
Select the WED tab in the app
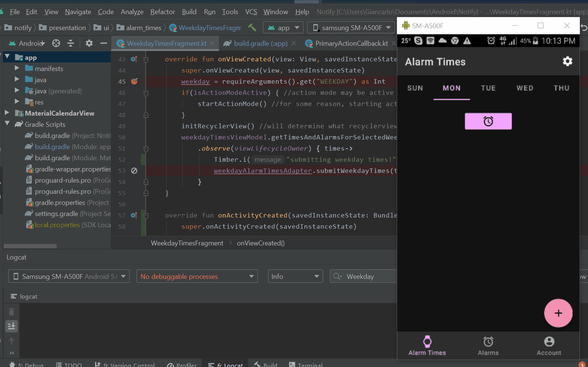pos(525,88)
